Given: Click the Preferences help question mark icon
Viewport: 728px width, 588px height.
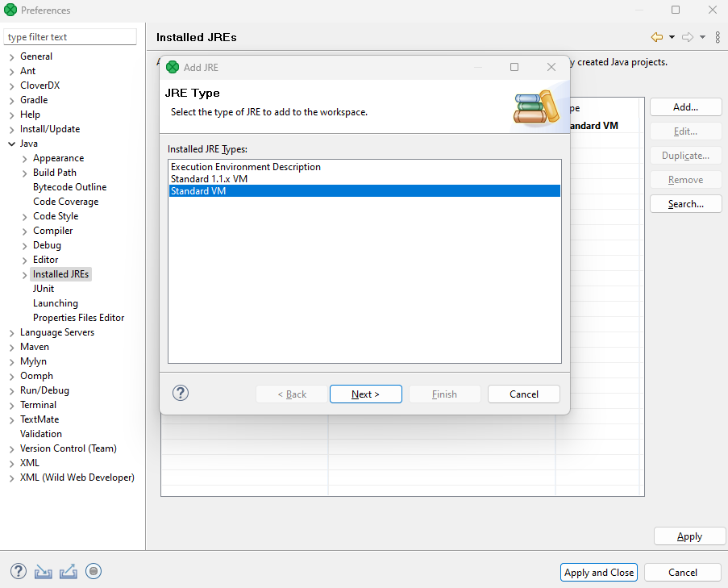Looking at the screenshot, I should click(19, 571).
